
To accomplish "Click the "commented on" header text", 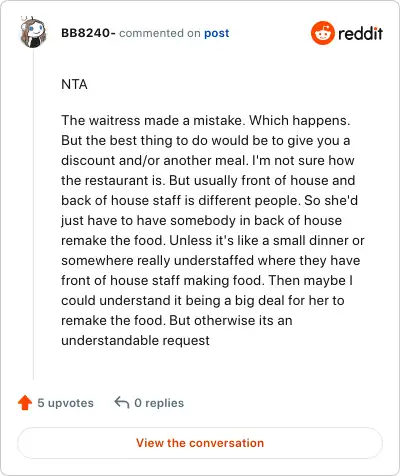I will [x=160, y=33].
